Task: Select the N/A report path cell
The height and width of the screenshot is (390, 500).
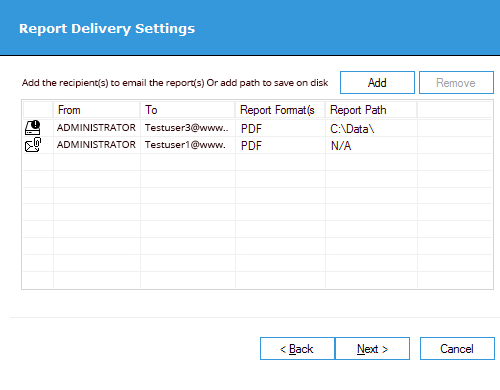Action: tap(371, 145)
